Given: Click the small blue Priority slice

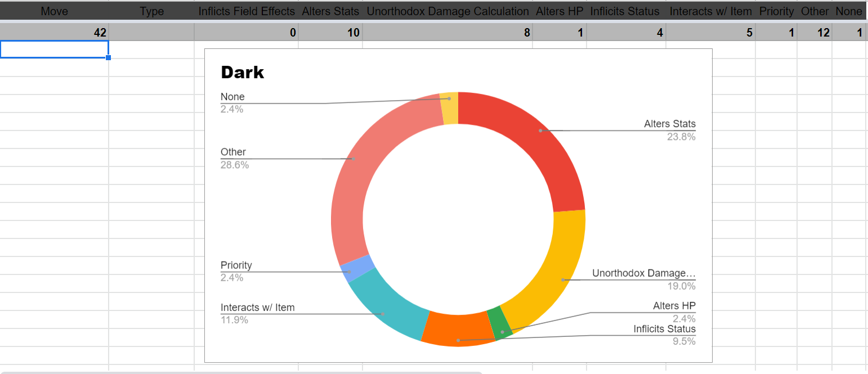Looking at the screenshot, I should coord(357,268).
